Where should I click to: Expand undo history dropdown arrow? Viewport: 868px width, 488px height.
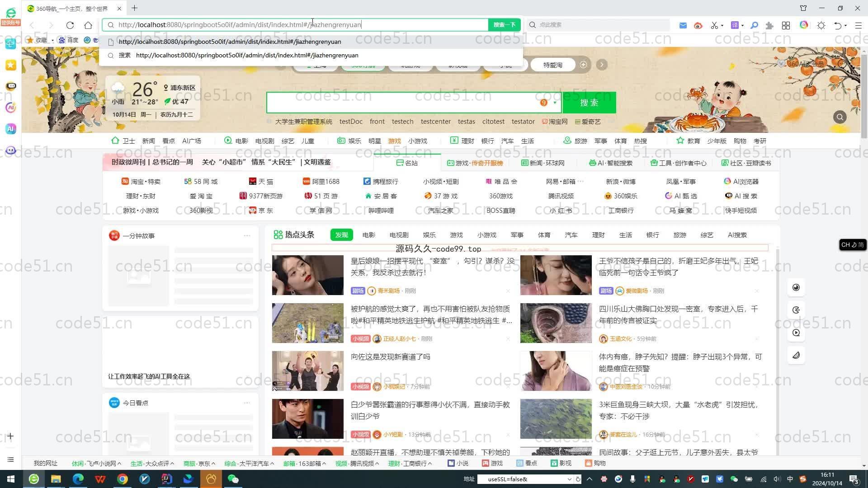(845, 26)
